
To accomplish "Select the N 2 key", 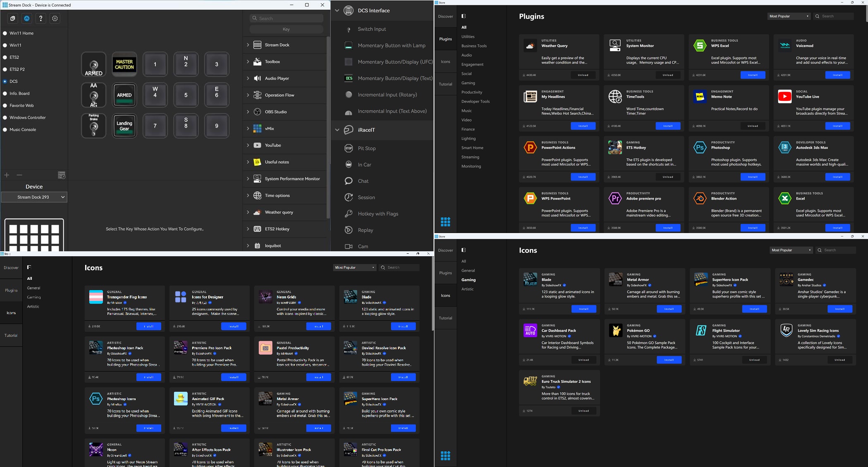I will click(186, 64).
